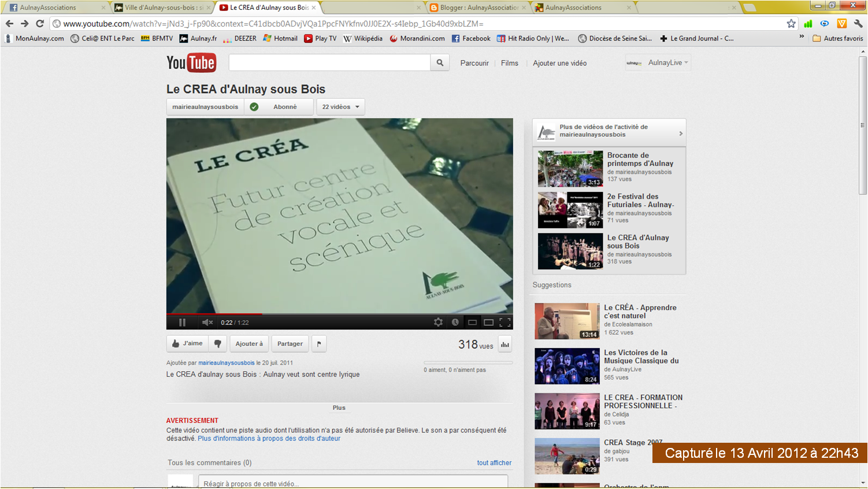Open the Films link
Image resolution: width=868 pixels, height=489 pixels.
[510, 63]
